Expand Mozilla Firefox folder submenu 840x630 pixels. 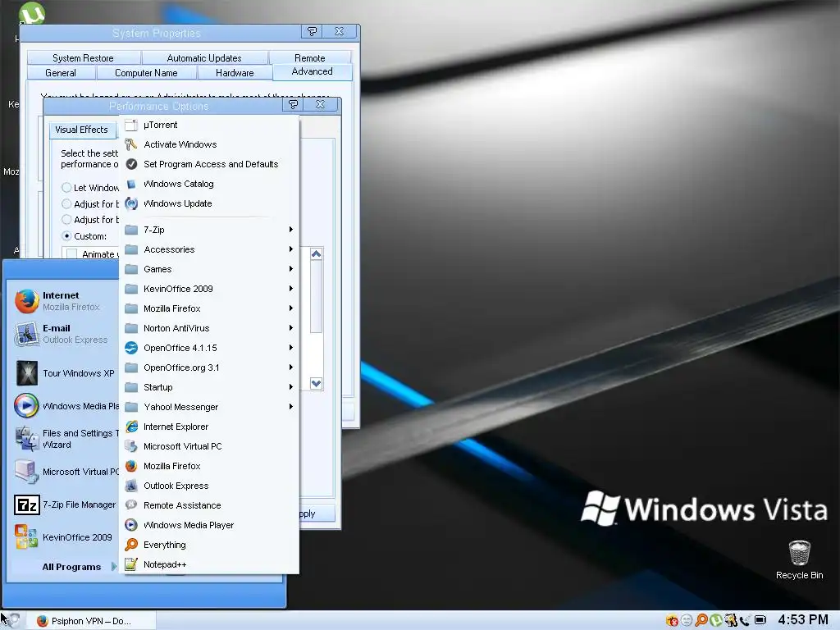point(209,308)
